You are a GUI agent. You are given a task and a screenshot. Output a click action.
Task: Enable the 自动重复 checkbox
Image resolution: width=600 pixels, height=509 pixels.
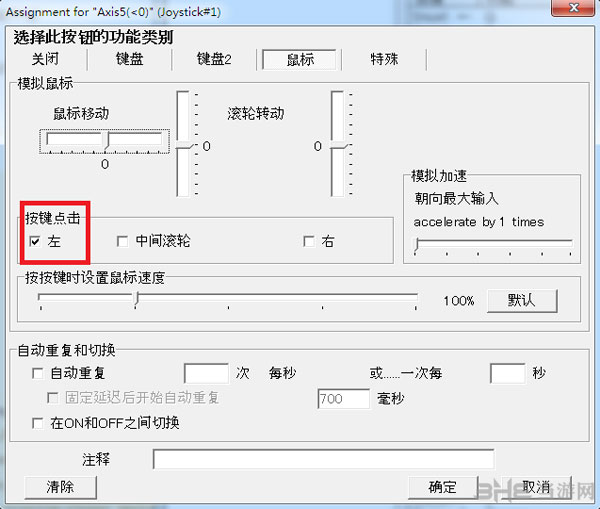click(37, 373)
